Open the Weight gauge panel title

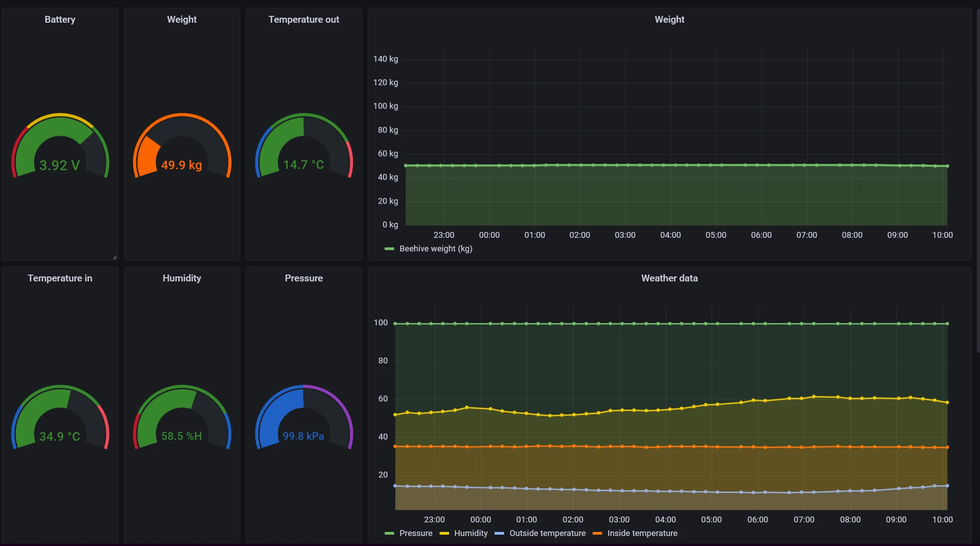182,20
